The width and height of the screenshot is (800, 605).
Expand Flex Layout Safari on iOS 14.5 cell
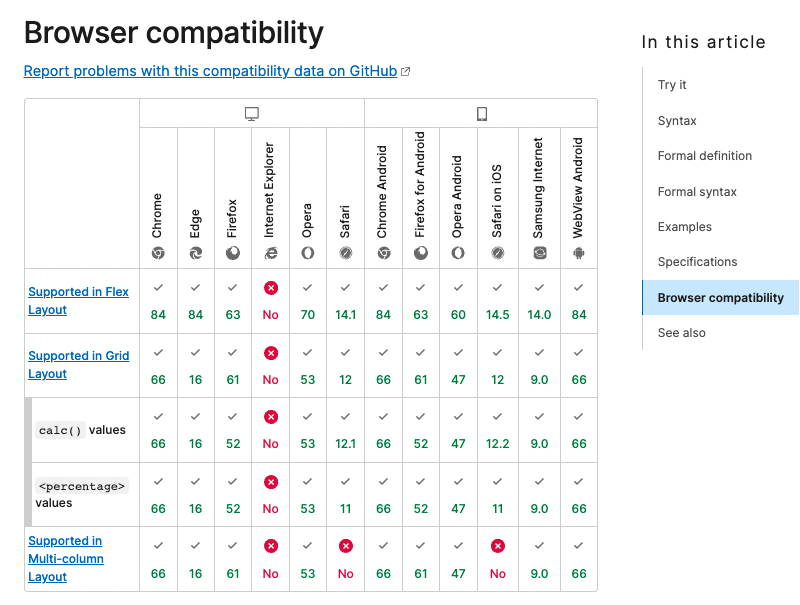497,301
